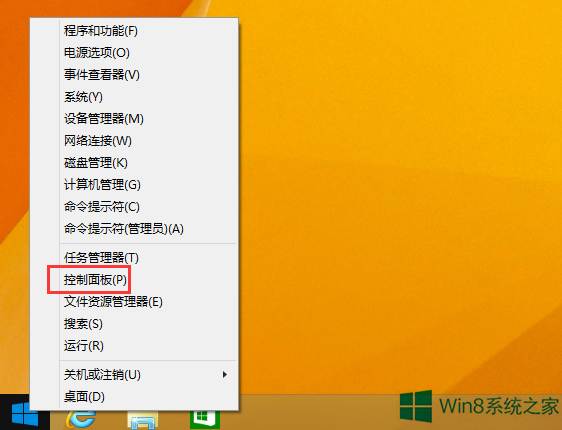The width and height of the screenshot is (562, 430).
Task: Select 程序和功能(F) menu entry
Action: (x=148, y=31)
